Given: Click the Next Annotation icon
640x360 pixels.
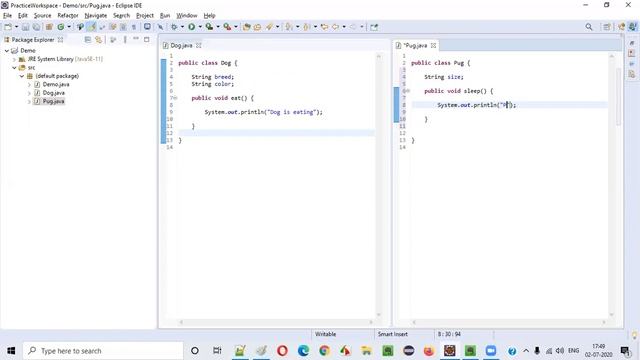Looking at the screenshot, I should pos(289,27).
